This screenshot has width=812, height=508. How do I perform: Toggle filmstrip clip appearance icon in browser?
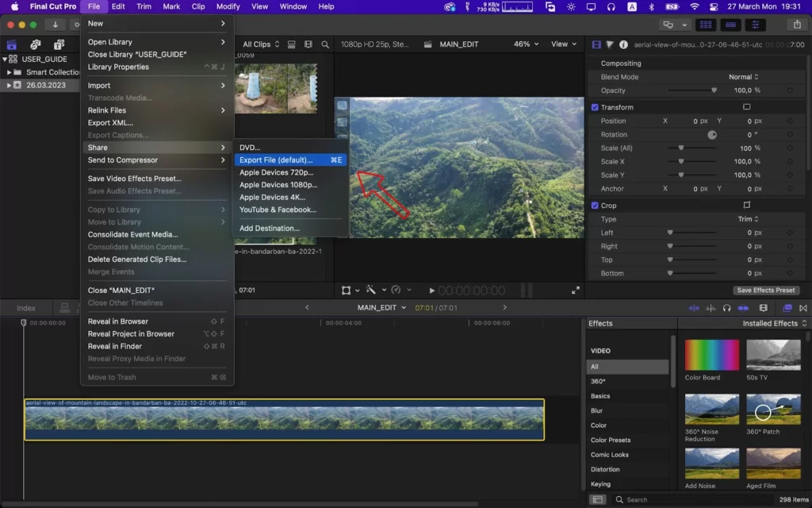click(308, 44)
